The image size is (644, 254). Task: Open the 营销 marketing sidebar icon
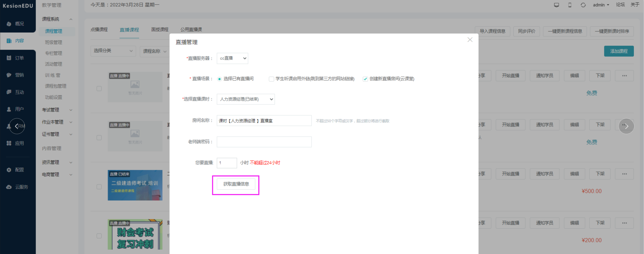pos(9,75)
